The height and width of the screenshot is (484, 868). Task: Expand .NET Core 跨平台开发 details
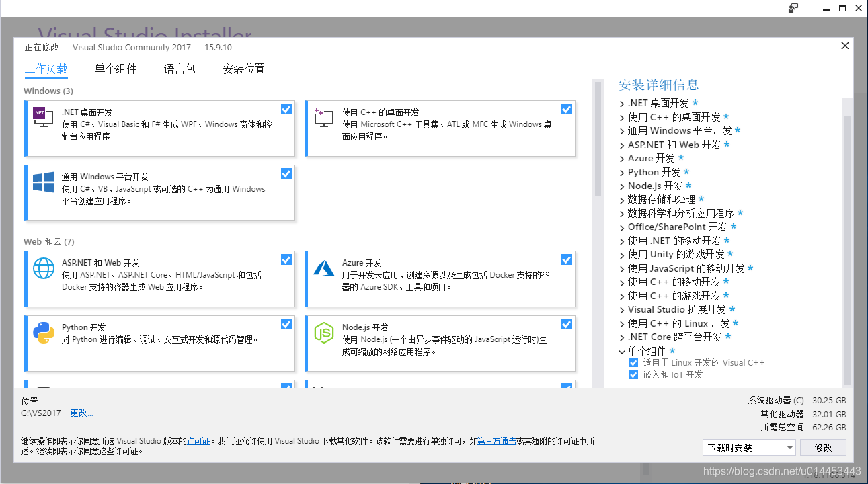click(x=622, y=337)
